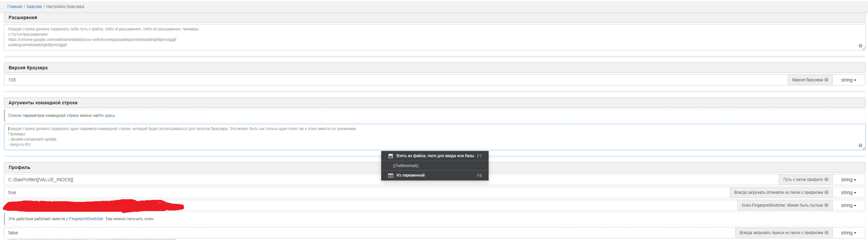Open 'string' type dropdown for browser version
The image size is (868, 240).
point(848,80)
